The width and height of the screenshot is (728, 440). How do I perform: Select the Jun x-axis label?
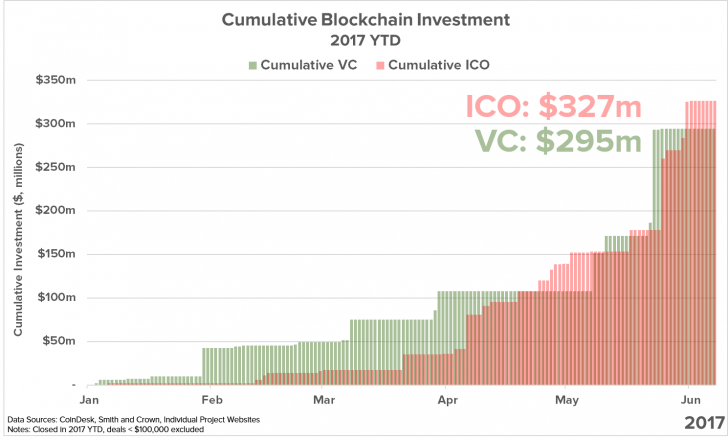pyautogui.click(x=690, y=400)
